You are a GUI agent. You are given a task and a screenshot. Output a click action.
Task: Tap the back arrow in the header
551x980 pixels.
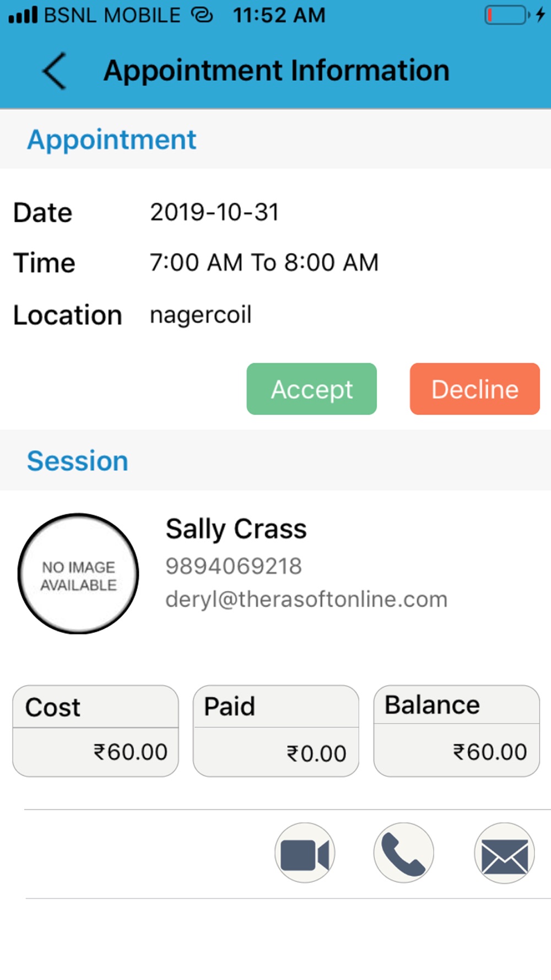click(x=55, y=71)
